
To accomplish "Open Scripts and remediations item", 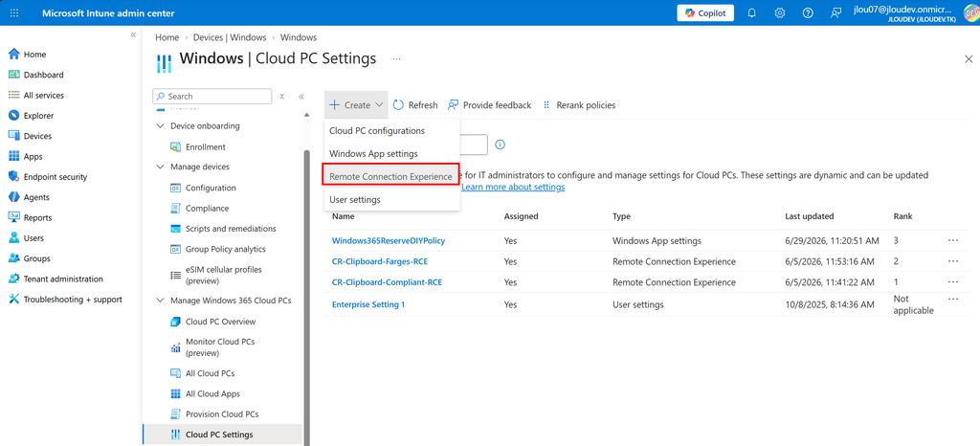I will tap(231, 229).
